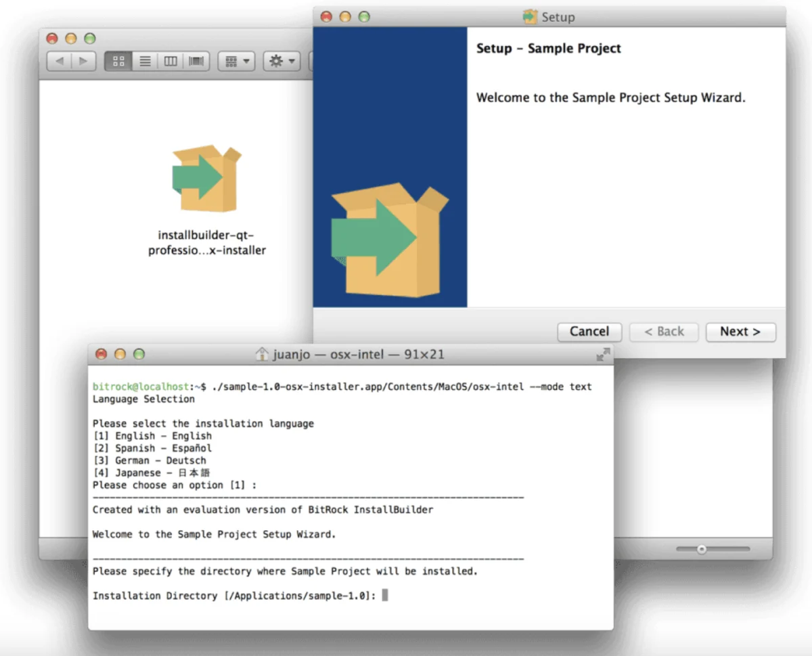Click Next in Setup wizard
The height and width of the screenshot is (656, 812).
click(740, 332)
